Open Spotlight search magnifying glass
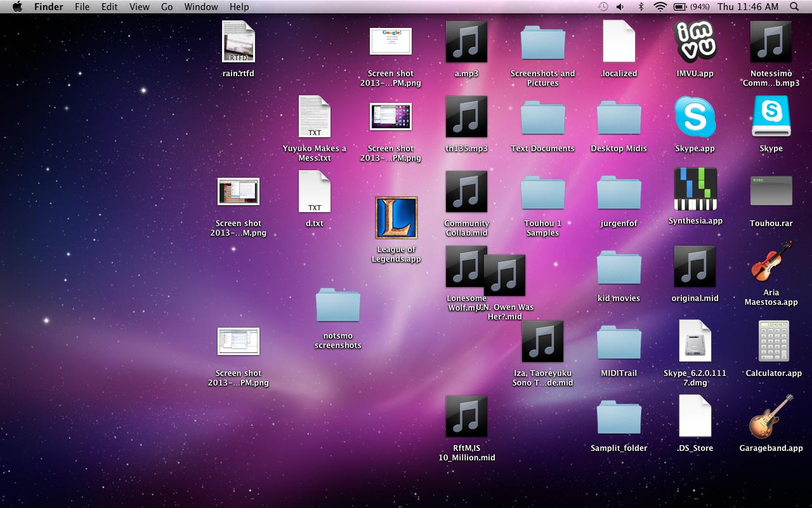The height and width of the screenshot is (508, 812). pyautogui.click(x=794, y=7)
